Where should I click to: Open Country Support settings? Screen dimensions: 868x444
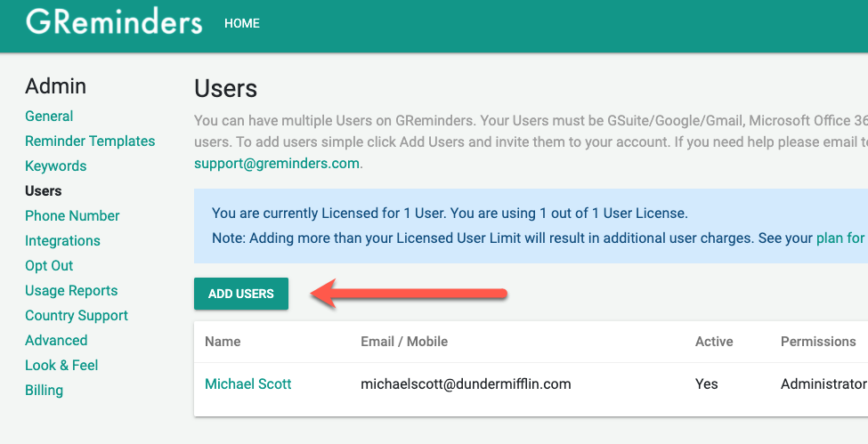77,316
